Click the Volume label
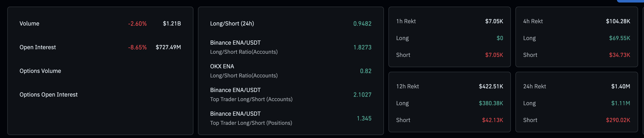The height and width of the screenshot is (138, 644). (x=29, y=23)
